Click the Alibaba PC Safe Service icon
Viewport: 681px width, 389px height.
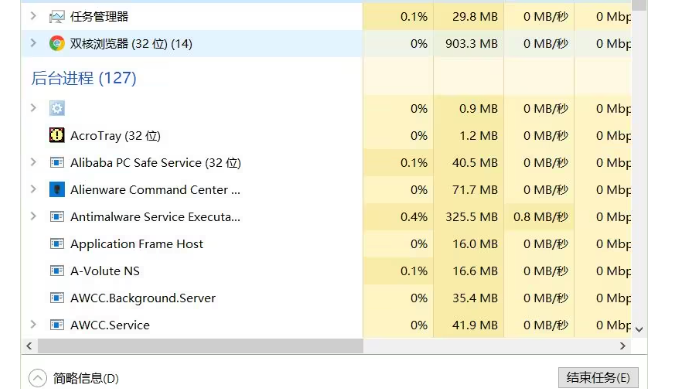click(57, 162)
